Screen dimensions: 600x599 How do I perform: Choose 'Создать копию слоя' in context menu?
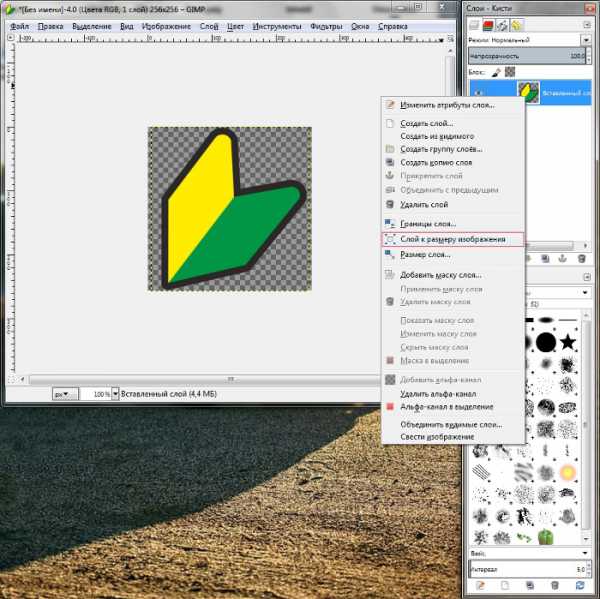click(x=453, y=162)
